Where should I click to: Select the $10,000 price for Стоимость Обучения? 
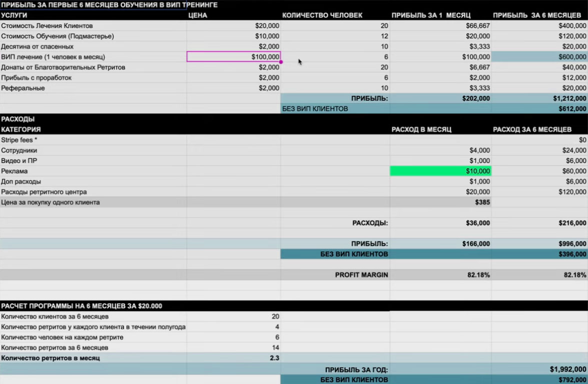coord(234,36)
